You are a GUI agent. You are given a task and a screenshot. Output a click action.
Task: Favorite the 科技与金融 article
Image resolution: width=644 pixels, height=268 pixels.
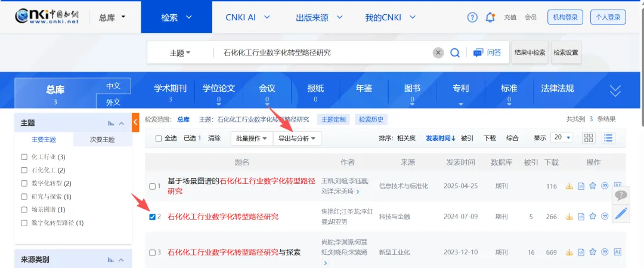tap(592, 216)
